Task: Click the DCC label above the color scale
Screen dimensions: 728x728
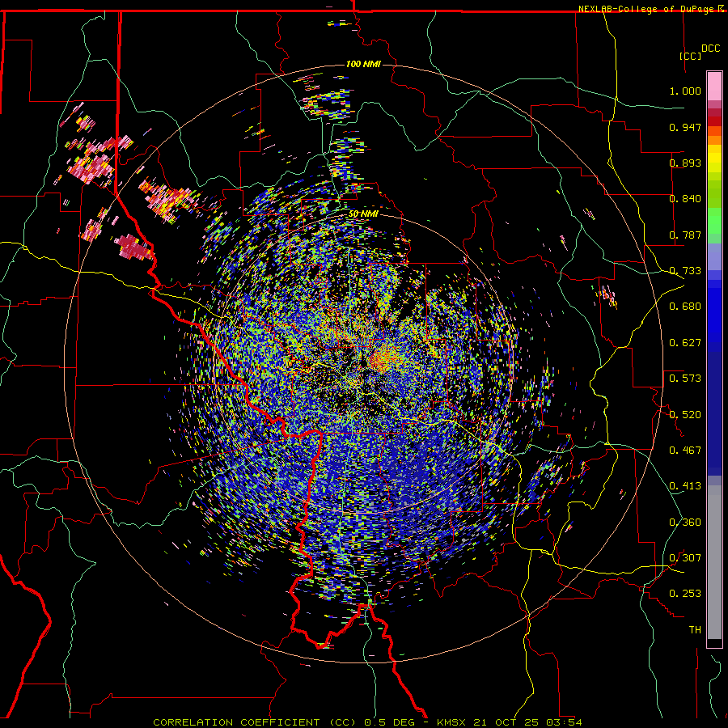Action: point(710,49)
